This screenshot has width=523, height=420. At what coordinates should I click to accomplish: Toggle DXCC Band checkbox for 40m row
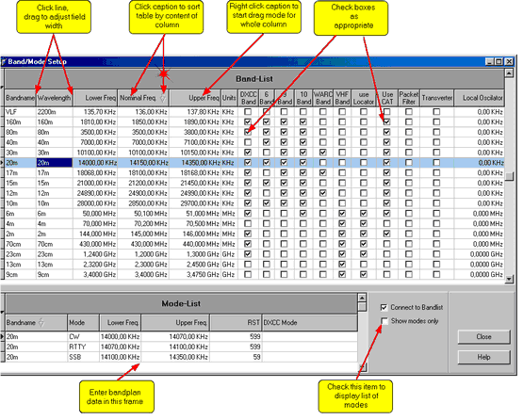(x=248, y=142)
